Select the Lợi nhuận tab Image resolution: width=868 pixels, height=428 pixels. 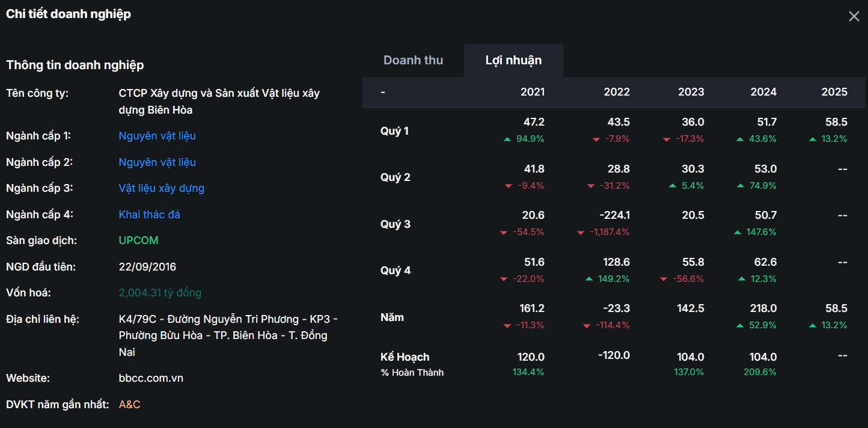click(513, 60)
